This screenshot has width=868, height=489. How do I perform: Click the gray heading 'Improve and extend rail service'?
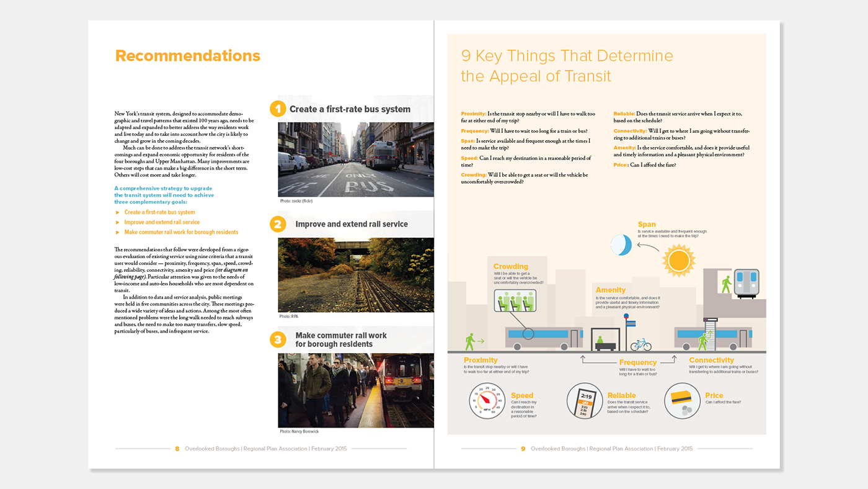pos(352,224)
